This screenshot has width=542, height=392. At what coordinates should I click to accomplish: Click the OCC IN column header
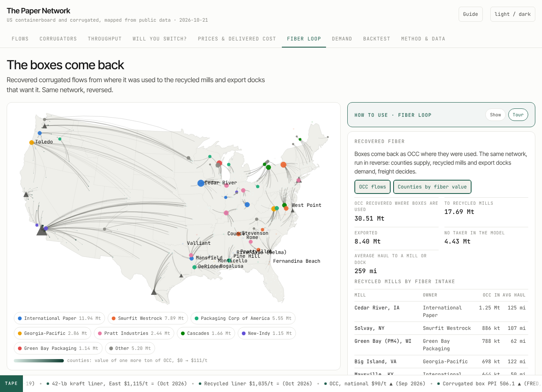tap(491, 295)
